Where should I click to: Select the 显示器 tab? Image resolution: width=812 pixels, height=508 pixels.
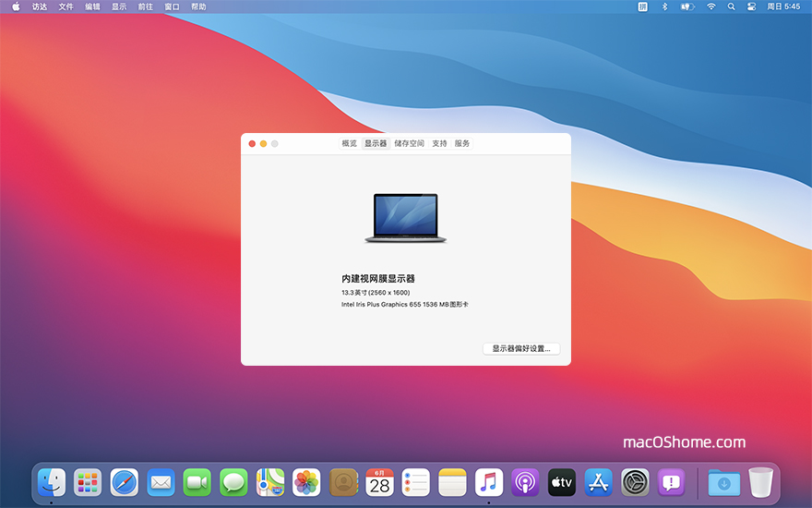(x=376, y=143)
